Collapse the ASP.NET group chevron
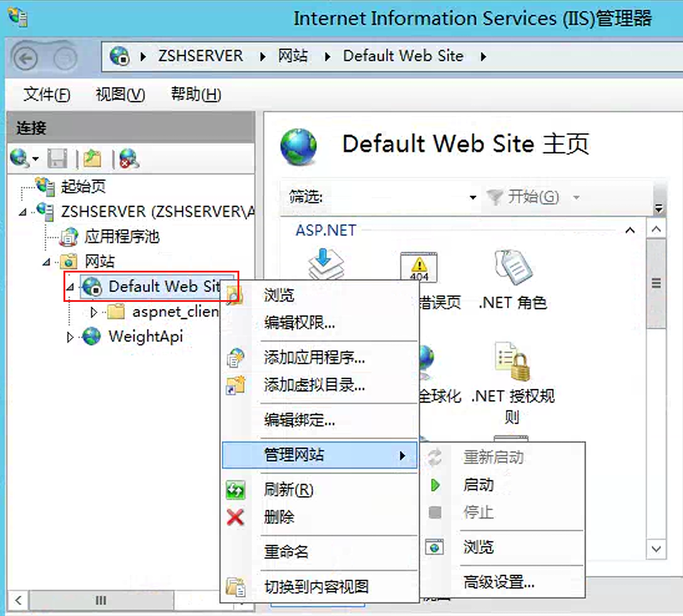 (x=630, y=230)
